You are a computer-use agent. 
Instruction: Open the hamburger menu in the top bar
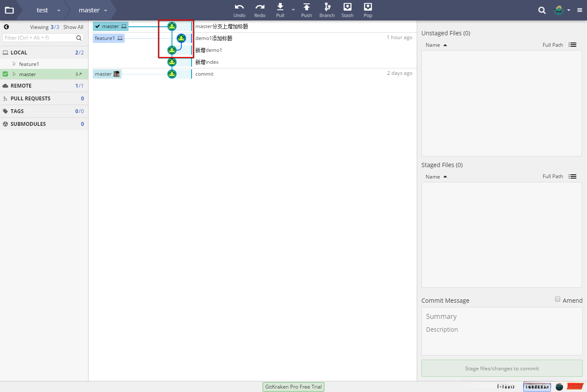[x=580, y=10]
